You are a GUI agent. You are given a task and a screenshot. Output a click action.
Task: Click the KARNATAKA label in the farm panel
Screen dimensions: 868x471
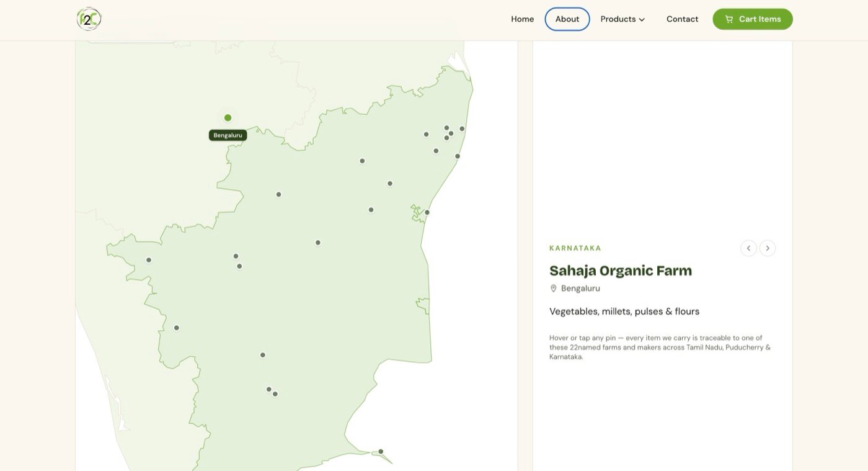575,248
